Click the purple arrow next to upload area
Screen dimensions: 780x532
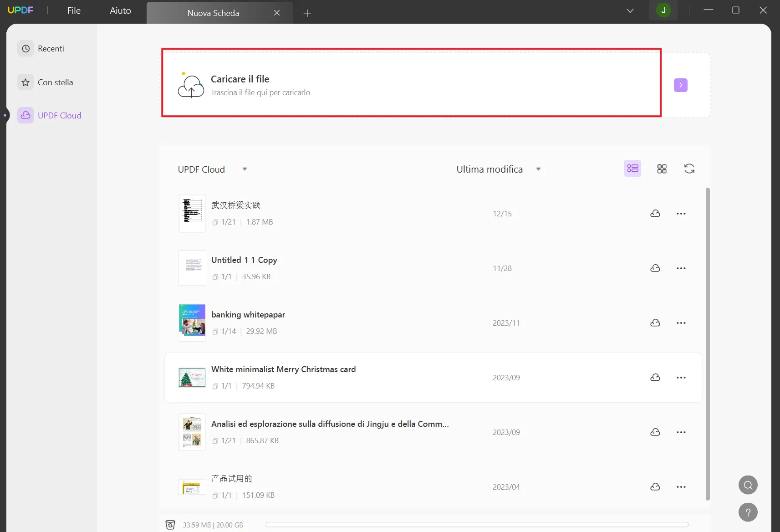pyautogui.click(x=680, y=85)
